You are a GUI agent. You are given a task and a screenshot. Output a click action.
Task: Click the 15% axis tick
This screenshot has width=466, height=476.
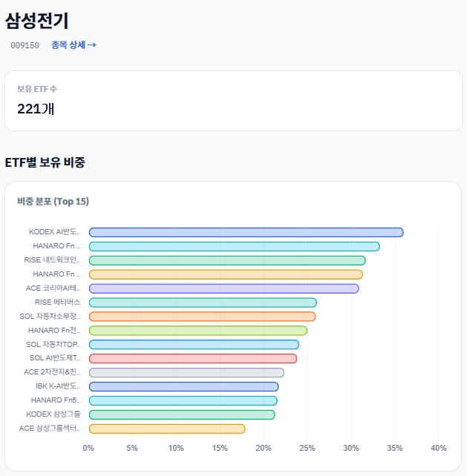click(x=220, y=448)
